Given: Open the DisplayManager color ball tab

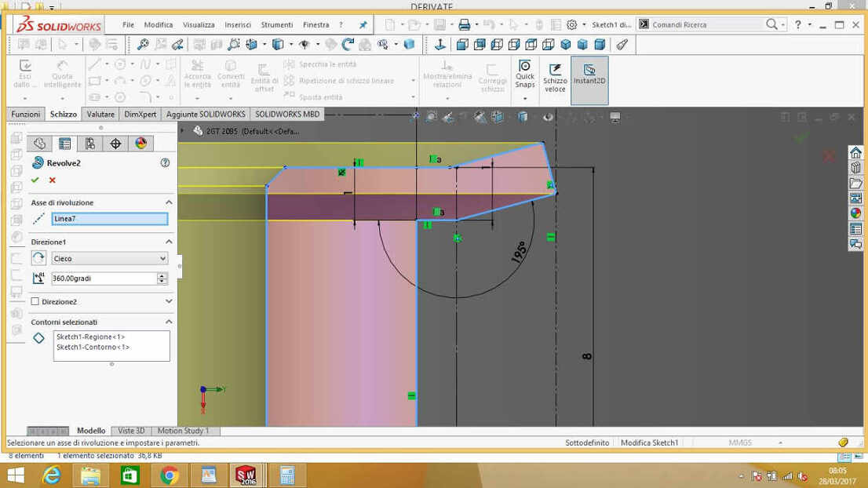Looking at the screenshot, I should click(140, 144).
